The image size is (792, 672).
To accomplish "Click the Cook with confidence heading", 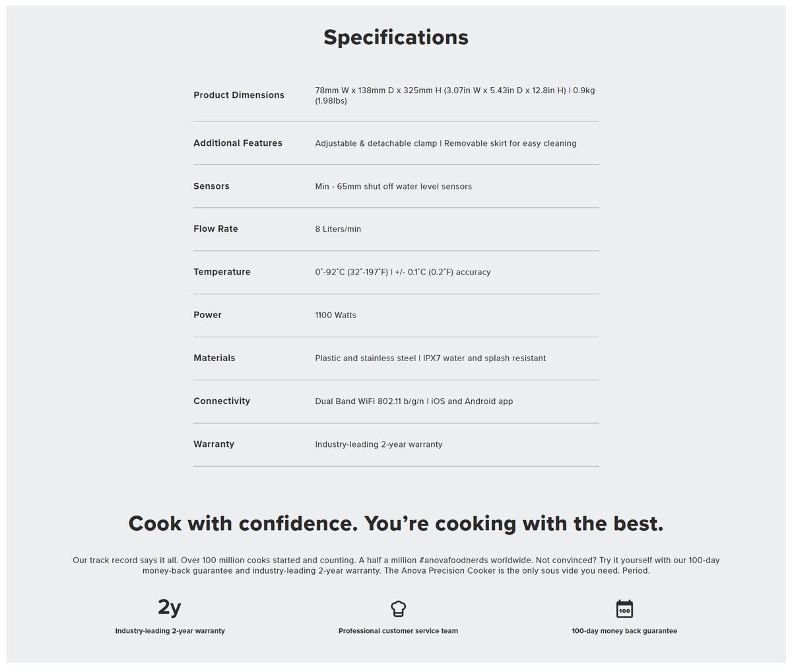I will click(x=396, y=523).
